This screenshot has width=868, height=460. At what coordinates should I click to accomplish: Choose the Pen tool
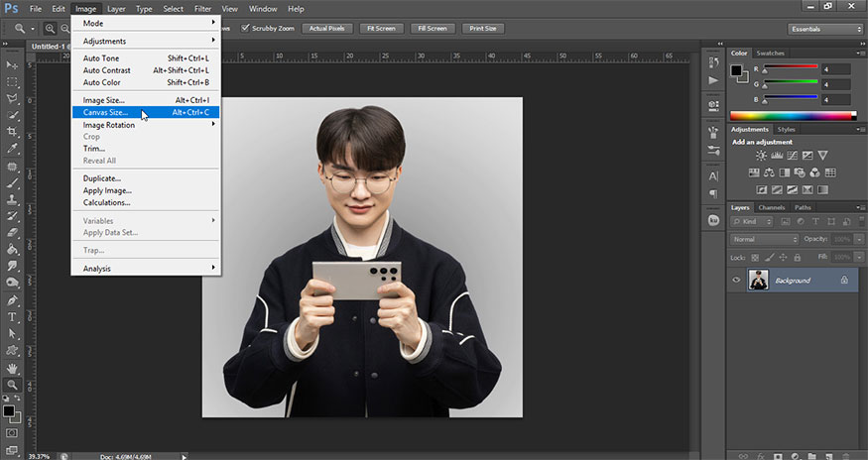(13, 299)
